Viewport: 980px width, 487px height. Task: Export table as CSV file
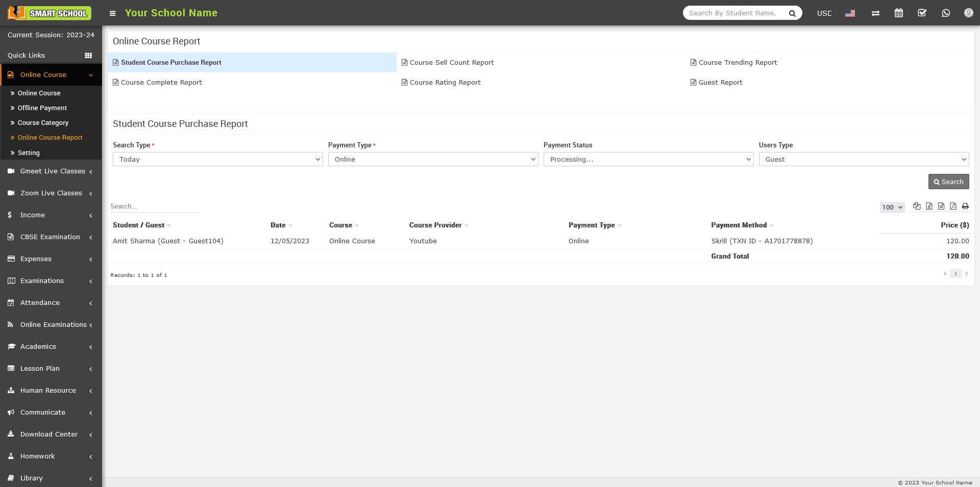(x=941, y=207)
